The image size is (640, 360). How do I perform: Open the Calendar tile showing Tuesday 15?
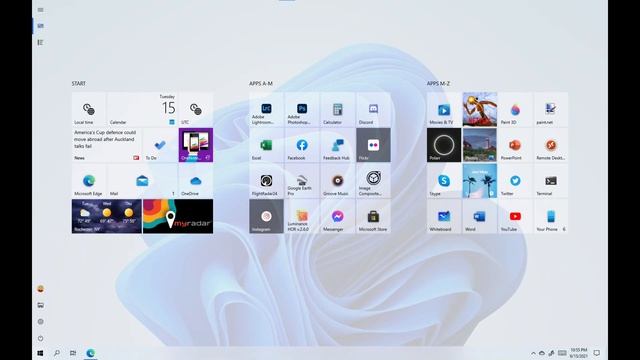142,109
